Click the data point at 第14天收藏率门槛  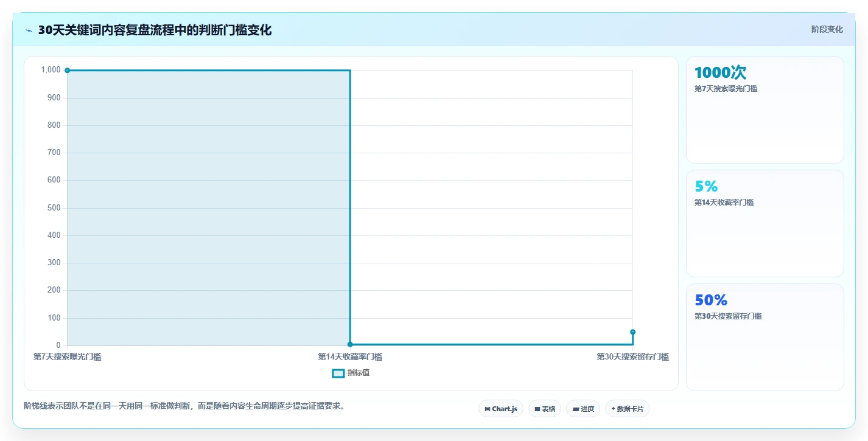coord(350,344)
